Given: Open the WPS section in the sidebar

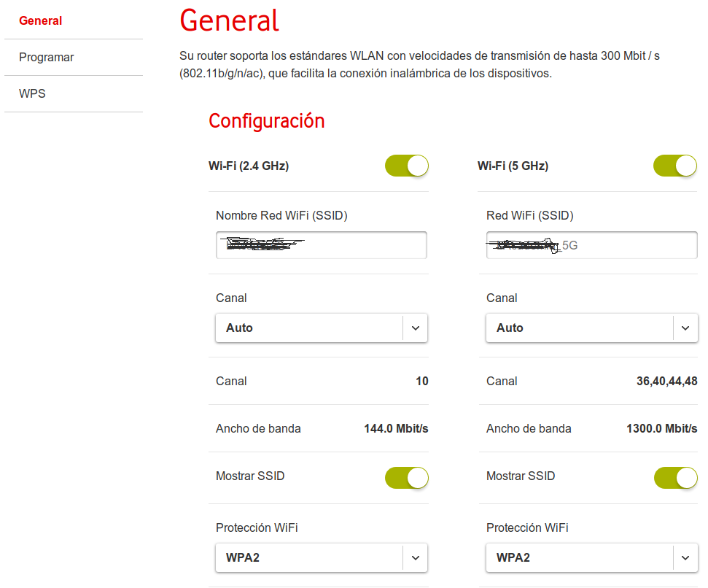Looking at the screenshot, I should coord(33,94).
